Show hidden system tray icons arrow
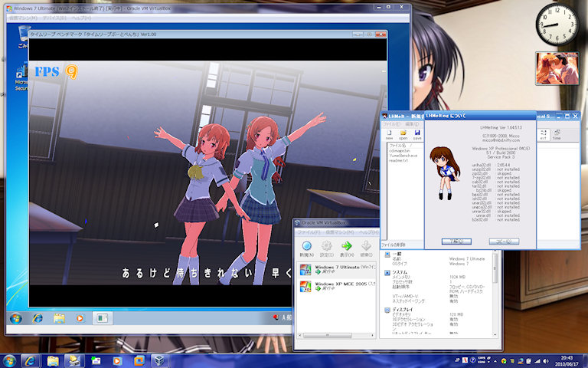The image size is (588, 368). pos(496,361)
